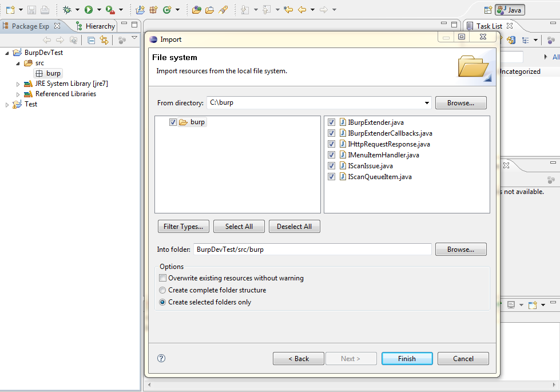Maximize the Package Explorer view
Image resolution: width=560 pixels, height=392 pixels.
134,25
